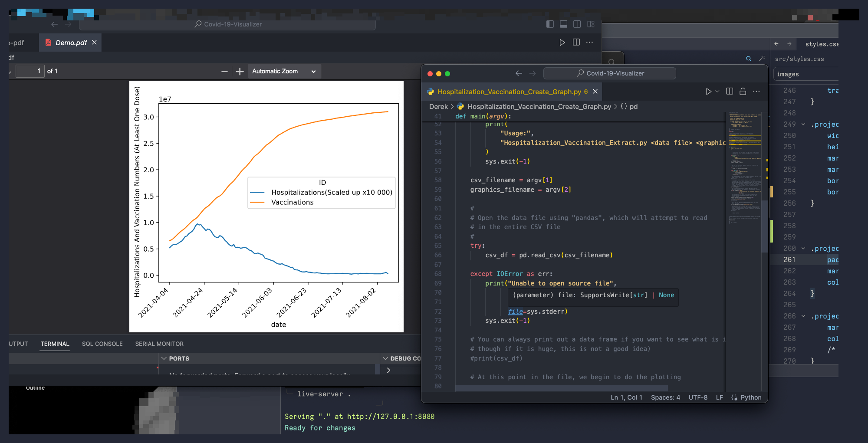Close the Demo.pdf tab
This screenshot has width=868, height=443.
coord(94,43)
